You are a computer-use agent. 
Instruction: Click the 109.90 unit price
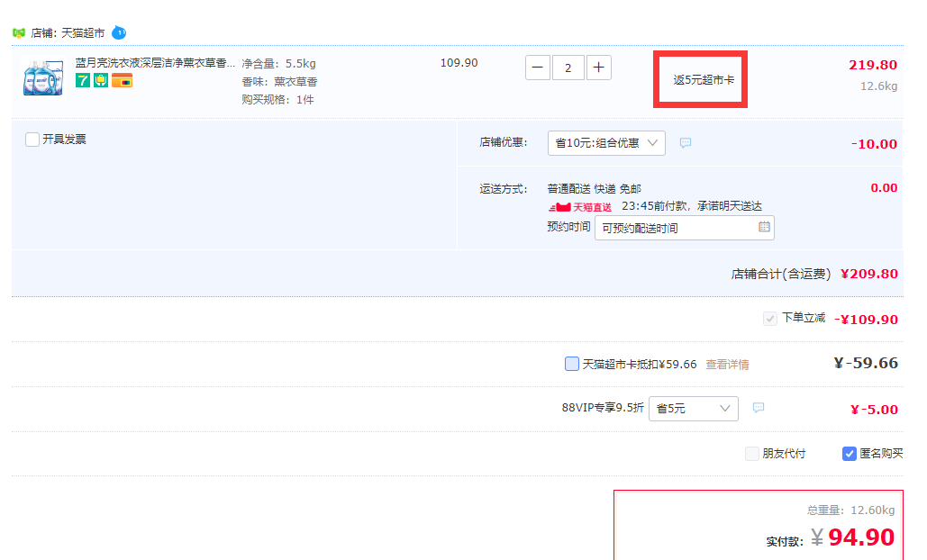coord(459,63)
